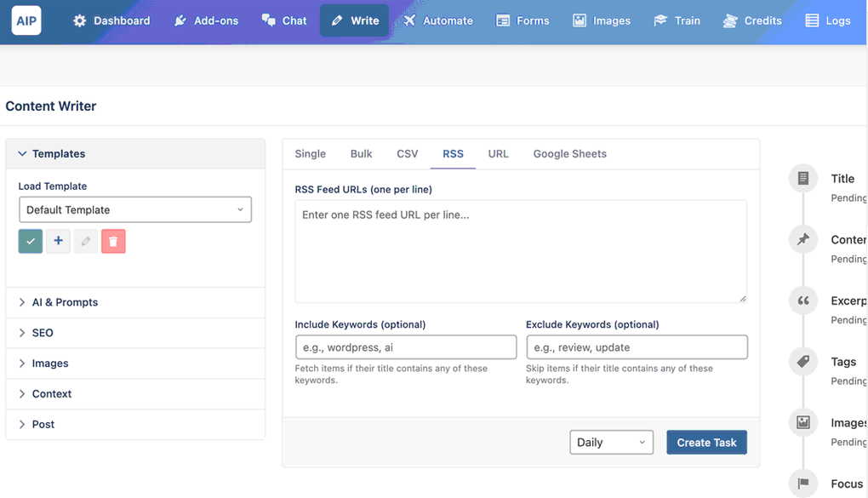Open the Load Template dropdown
The image size is (868, 498).
tap(135, 209)
